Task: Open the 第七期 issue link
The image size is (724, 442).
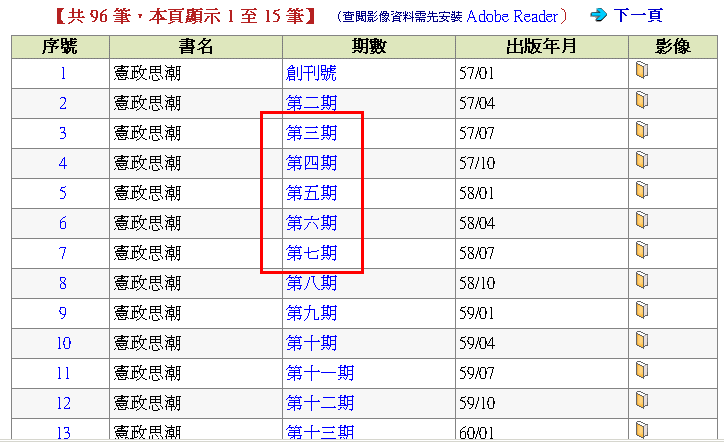Action: tap(311, 253)
